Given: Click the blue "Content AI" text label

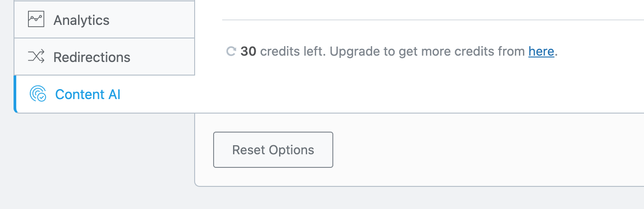Looking at the screenshot, I should click(88, 94).
